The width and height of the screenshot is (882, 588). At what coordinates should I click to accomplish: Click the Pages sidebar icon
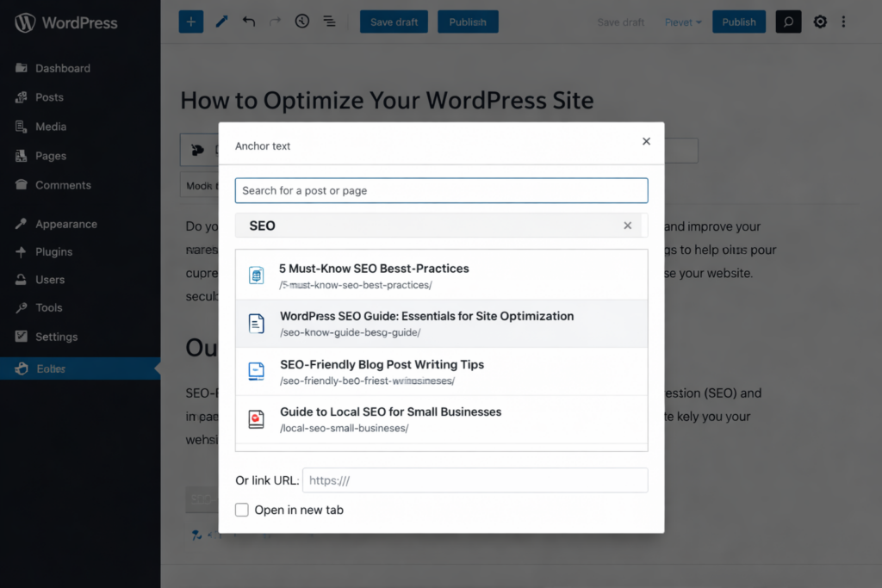(x=22, y=156)
